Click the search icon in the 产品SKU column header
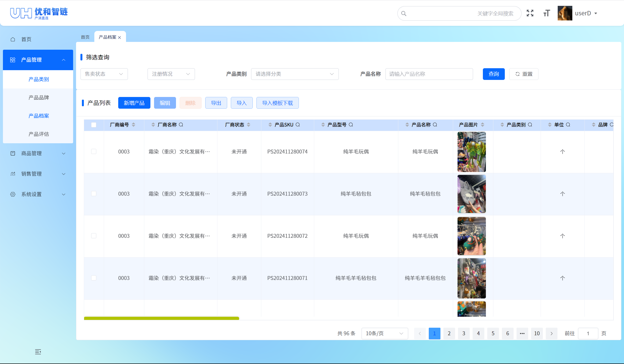Viewport: 624px width, 364px height. click(298, 125)
